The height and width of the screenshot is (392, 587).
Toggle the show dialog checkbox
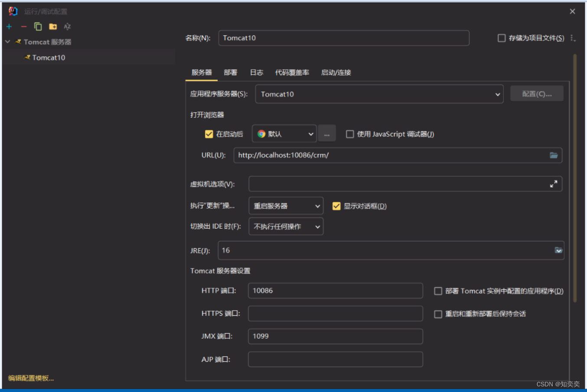click(336, 206)
